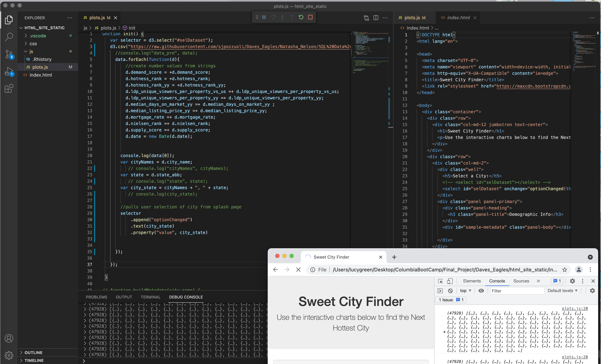Switch to the TERMINAL panel tab
This screenshot has height=364, width=601.
150,297
